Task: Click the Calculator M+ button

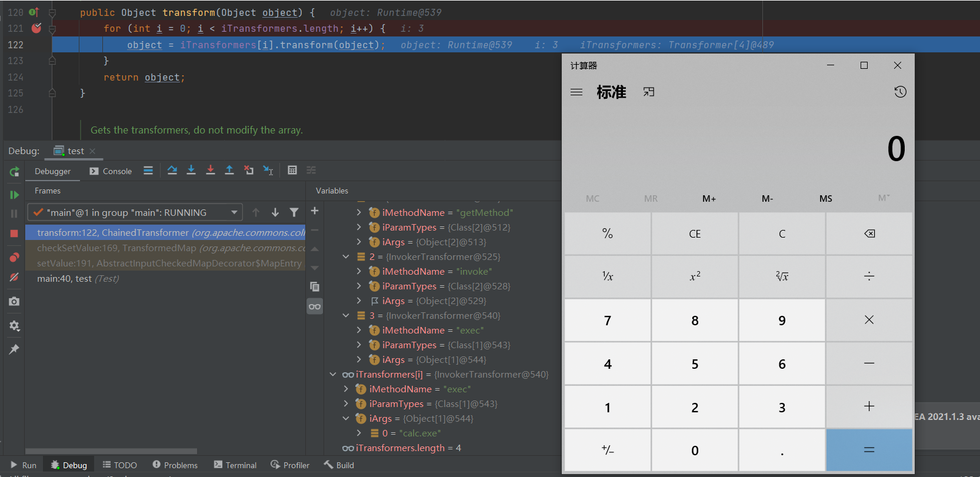Action: click(709, 199)
